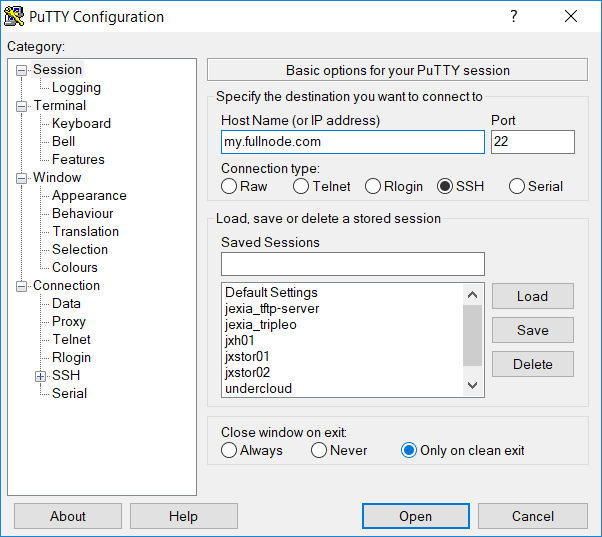The width and height of the screenshot is (602, 537).
Task: Open the Window category
Action: click(57, 177)
